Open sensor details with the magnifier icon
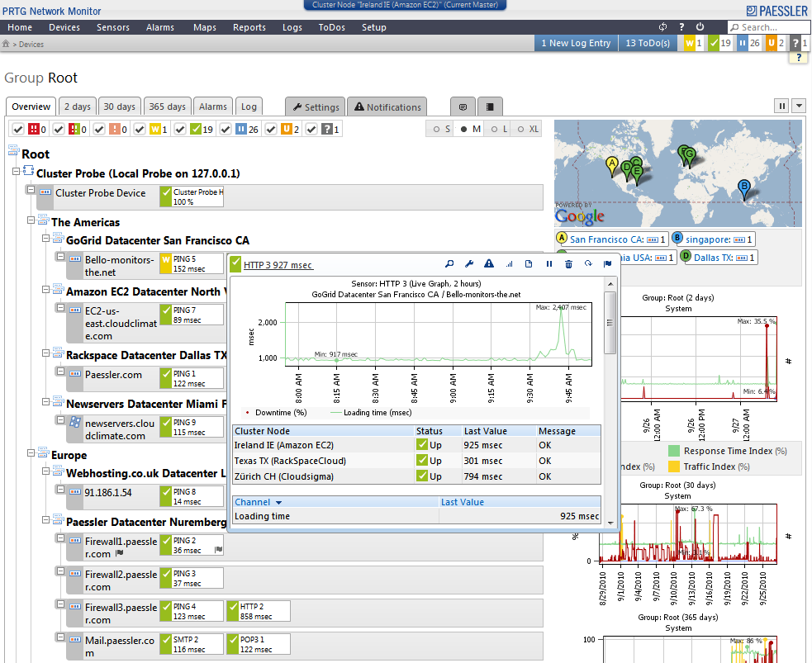The width and height of the screenshot is (812, 663). (449, 263)
